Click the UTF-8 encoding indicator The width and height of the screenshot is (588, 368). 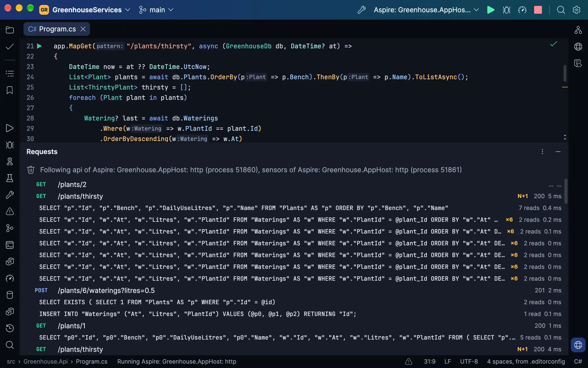point(469,362)
